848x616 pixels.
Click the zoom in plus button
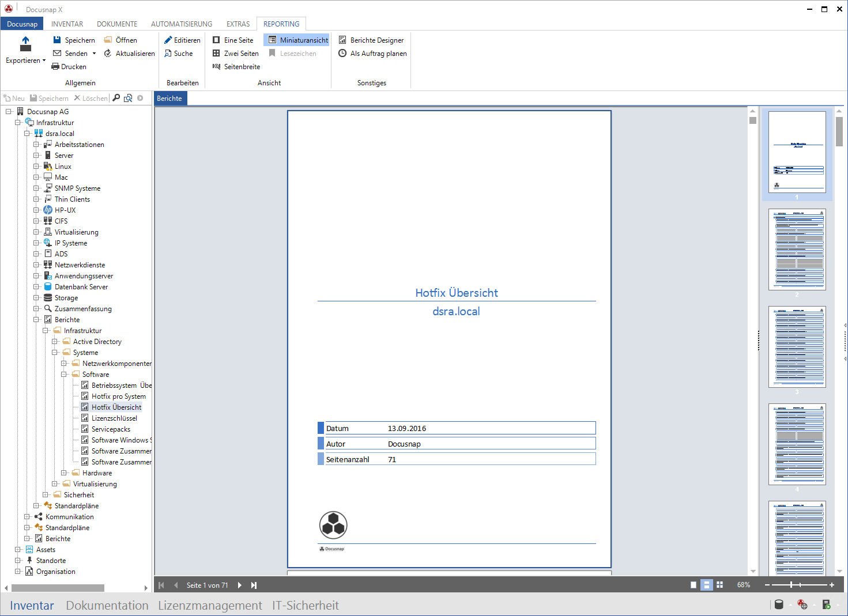pos(832,585)
